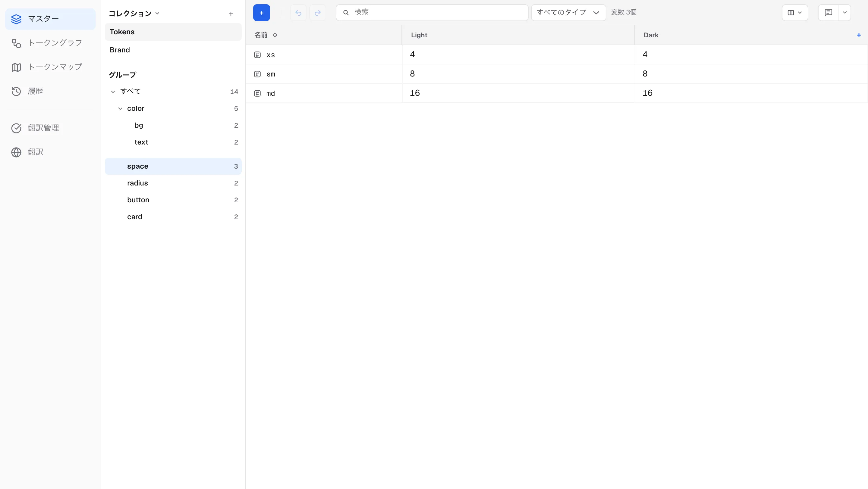Add a new mode column plus icon
The image size is (868, 489).
(x=859, y=35)
